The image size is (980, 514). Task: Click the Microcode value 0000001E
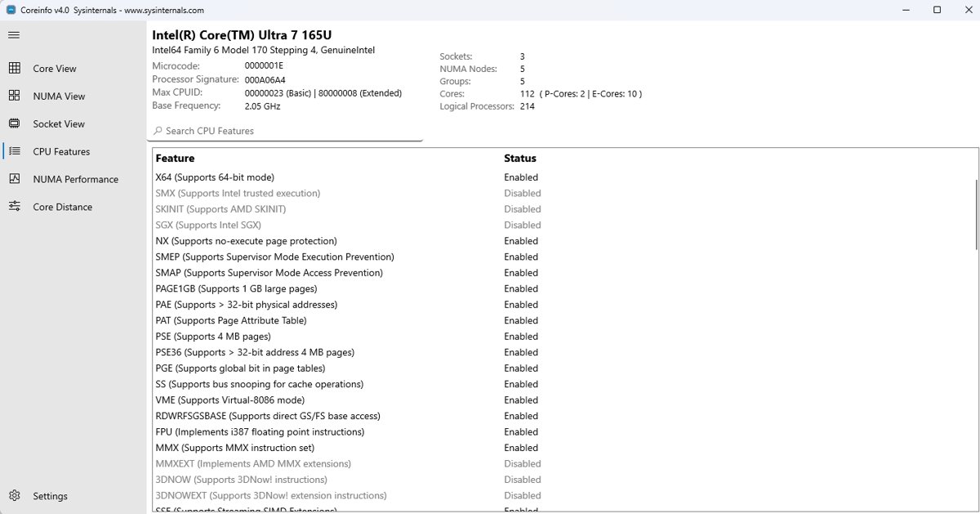tap(264, 65)
